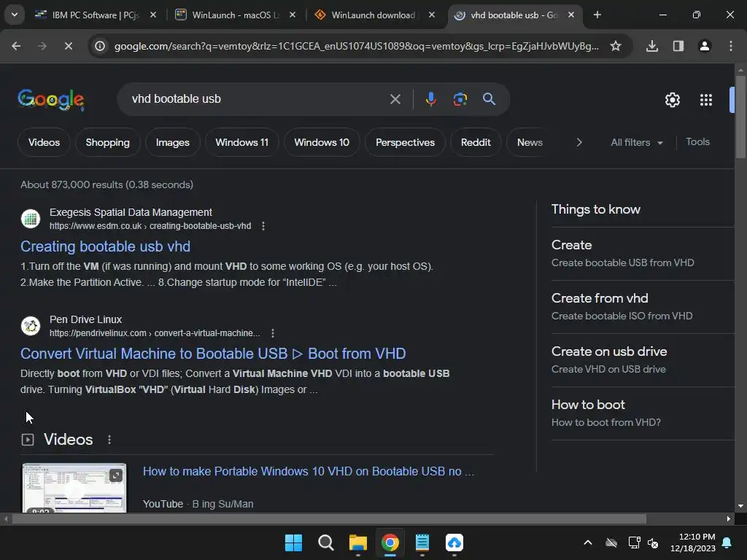Open File Explorer from taskbar

357,542
